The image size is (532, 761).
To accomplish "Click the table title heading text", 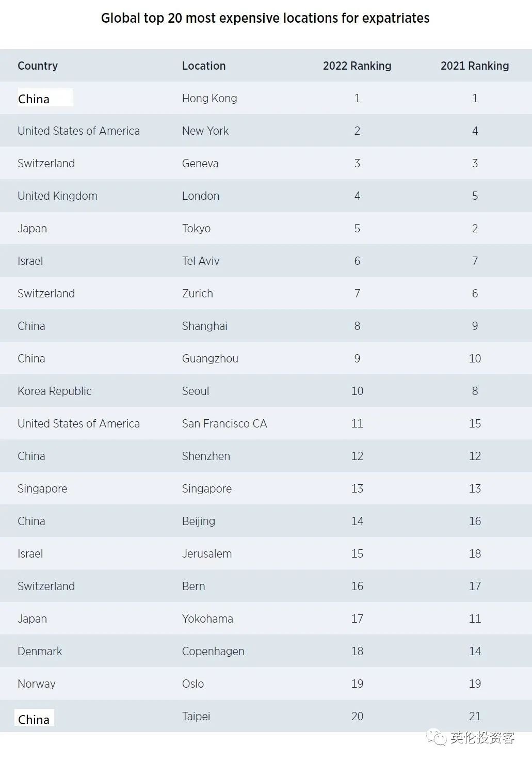I will [265, 18].
